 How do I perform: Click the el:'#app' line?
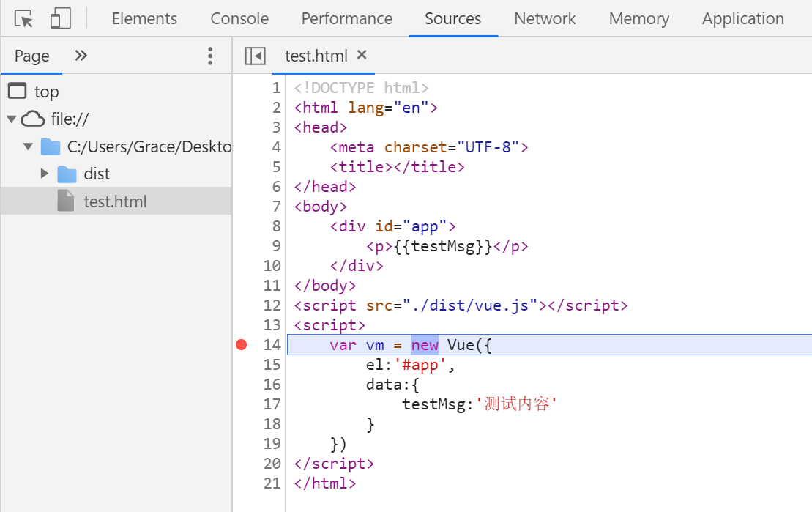(410, 365)
